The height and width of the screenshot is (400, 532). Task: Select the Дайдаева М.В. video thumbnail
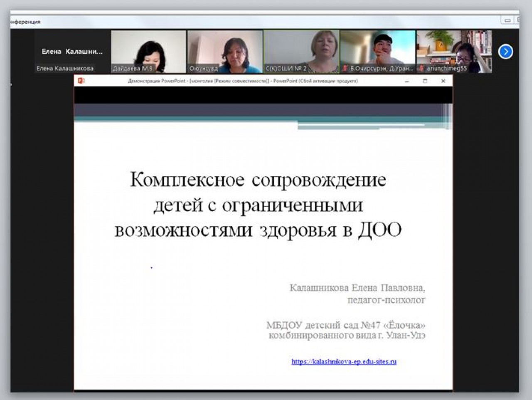click(148, 52)
